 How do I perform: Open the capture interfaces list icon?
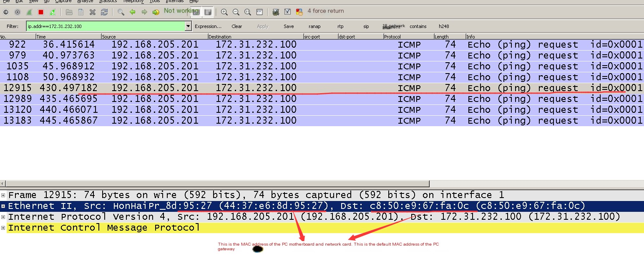[x=6, y=12]
